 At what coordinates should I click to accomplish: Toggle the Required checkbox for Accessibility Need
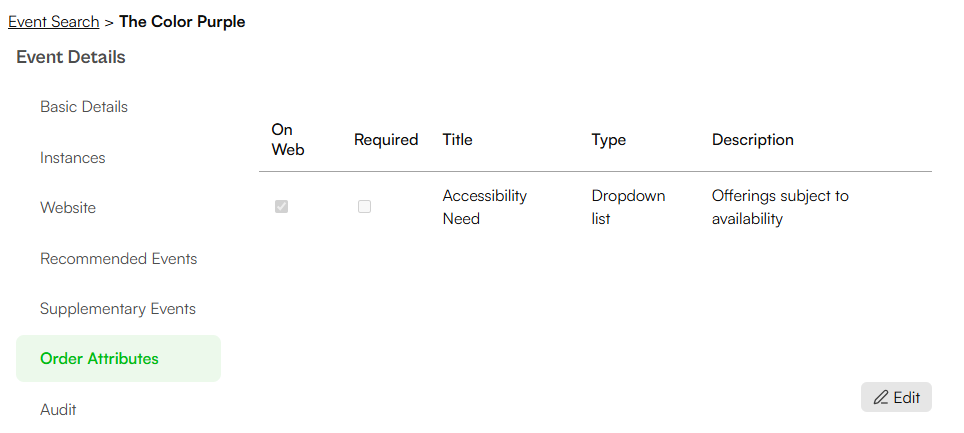point(365,207)
